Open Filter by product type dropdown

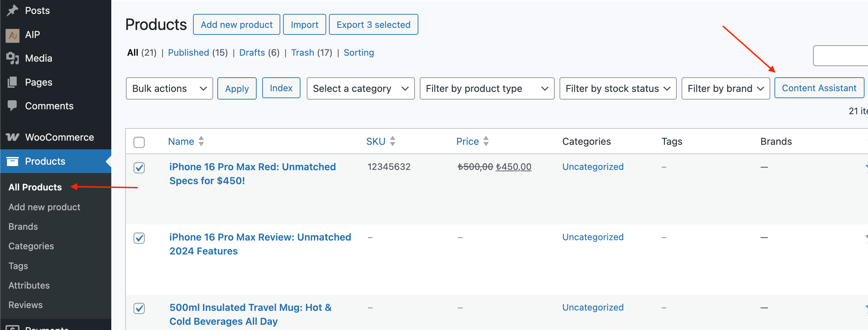(x=487, y=88)
